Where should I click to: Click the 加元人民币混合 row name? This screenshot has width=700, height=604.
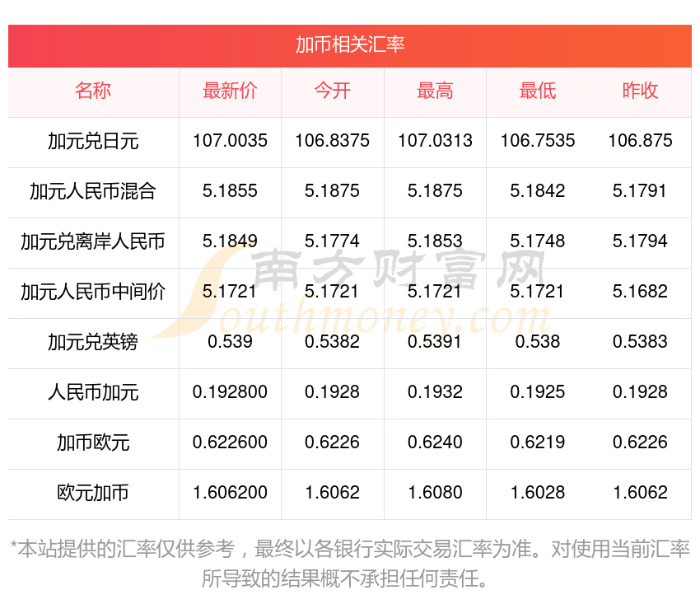[93, 191]
